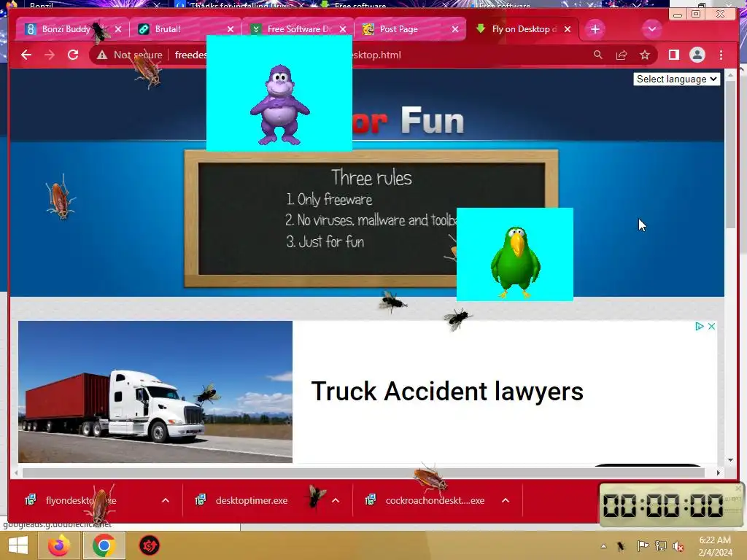
Task: Open the taskbar clock and date
Action: (x=715, y=546)
